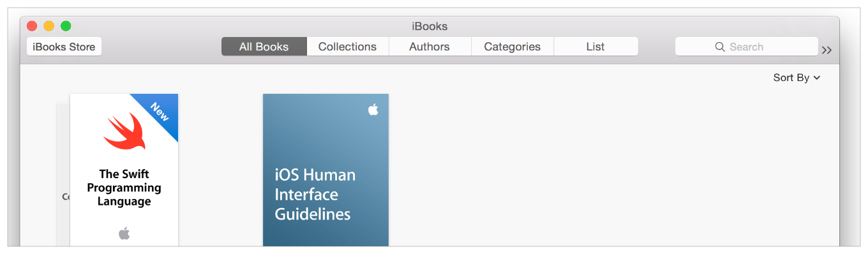Click the chevron next to Sort By
This screenshot has width=868, height=254.
[x=816, y=78]
